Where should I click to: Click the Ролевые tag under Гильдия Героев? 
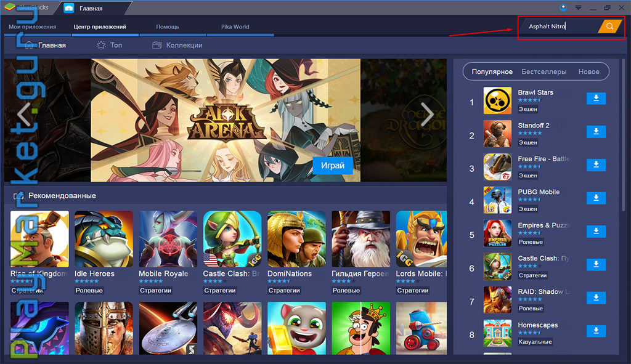click(x=346, y=290)
